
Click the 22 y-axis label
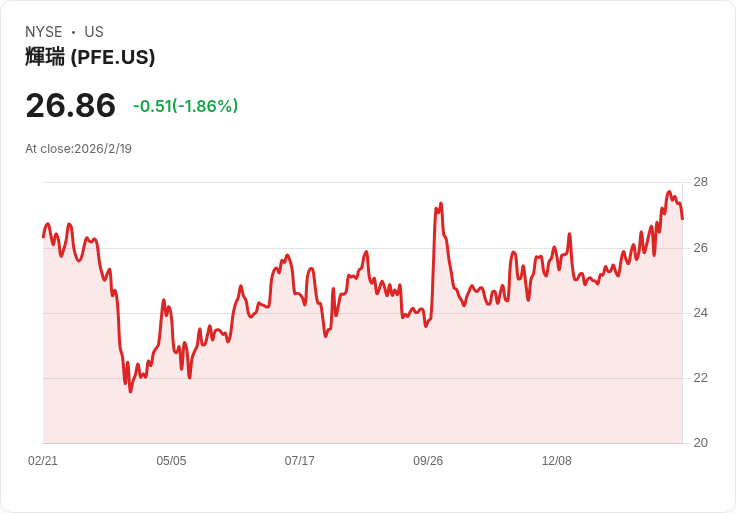700,377
